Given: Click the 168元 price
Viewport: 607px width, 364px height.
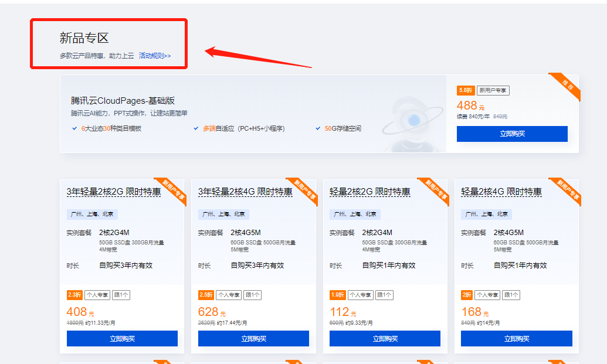Looking at the screenshot, I should click(x=475, y=312).
